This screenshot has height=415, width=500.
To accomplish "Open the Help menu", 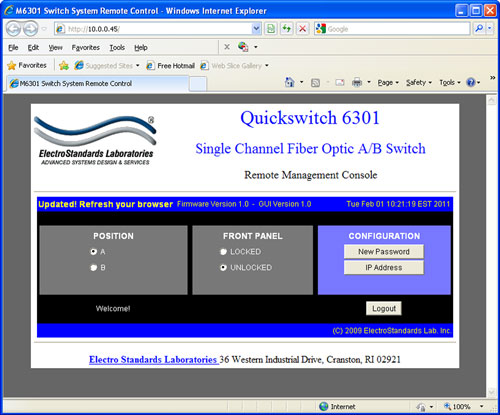I will (141, 48).
